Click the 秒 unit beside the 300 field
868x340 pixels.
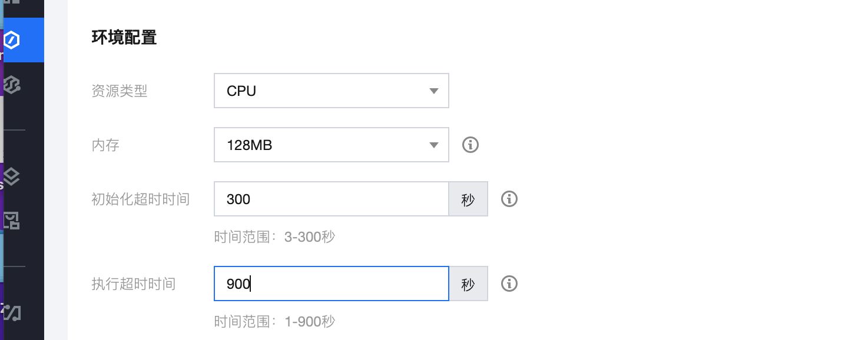tap(468, 199)
